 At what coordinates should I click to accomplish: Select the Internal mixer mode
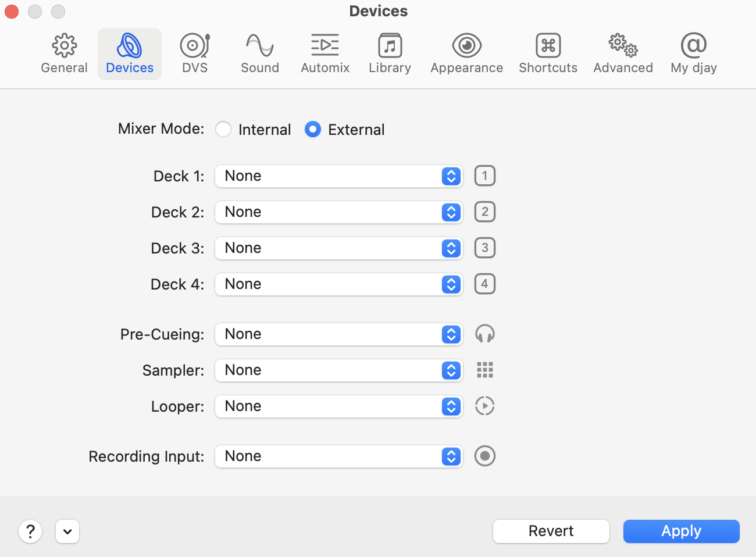tap(223, 129)
